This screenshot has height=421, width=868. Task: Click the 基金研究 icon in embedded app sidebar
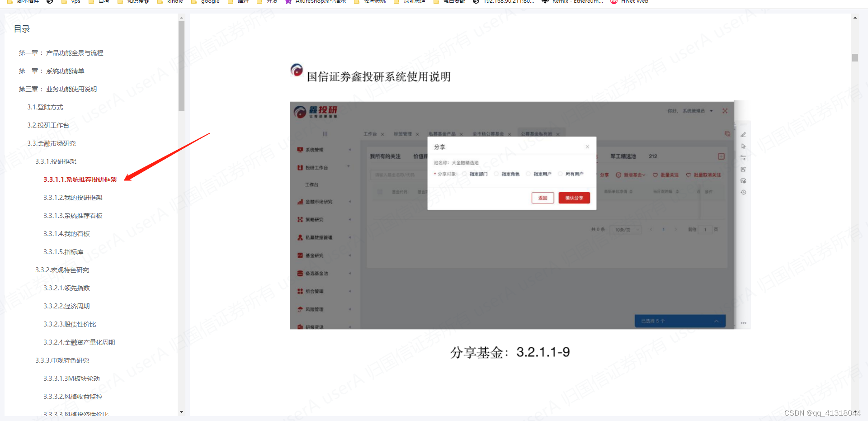point(300,255)
